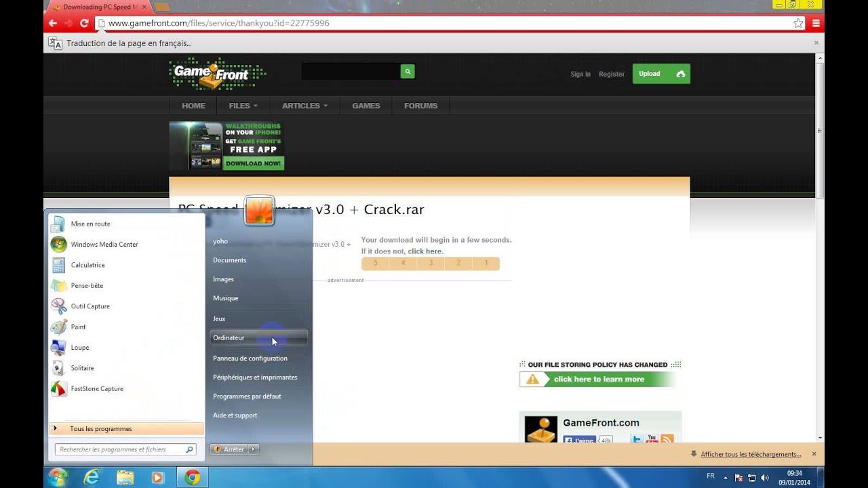Open Windows Explorer folder on taskbar
868x488 pixels.
125,477
